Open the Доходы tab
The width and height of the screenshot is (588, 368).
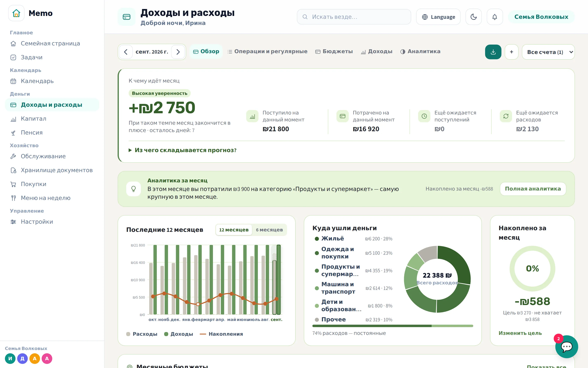376,51
